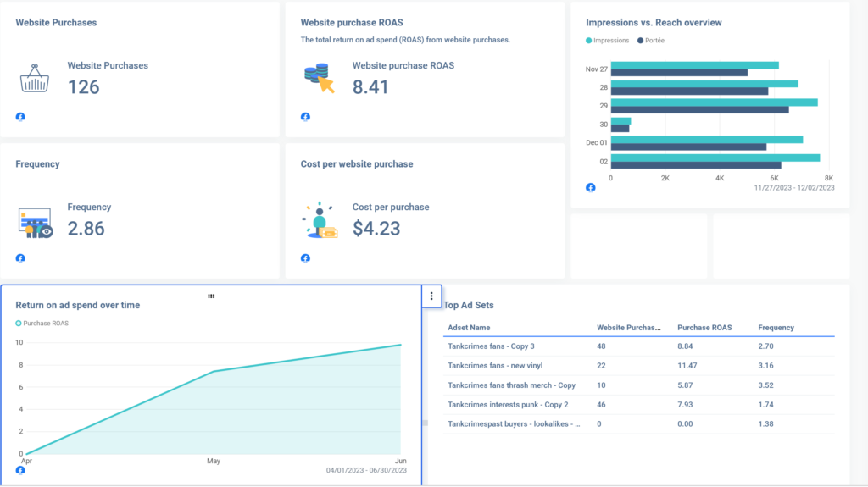Click Facebook icon under Impressions vs. Reach chart
Image resolution: width=868 pixels, height=487 pixels.
pyautogui.click(x=591, y=187)
